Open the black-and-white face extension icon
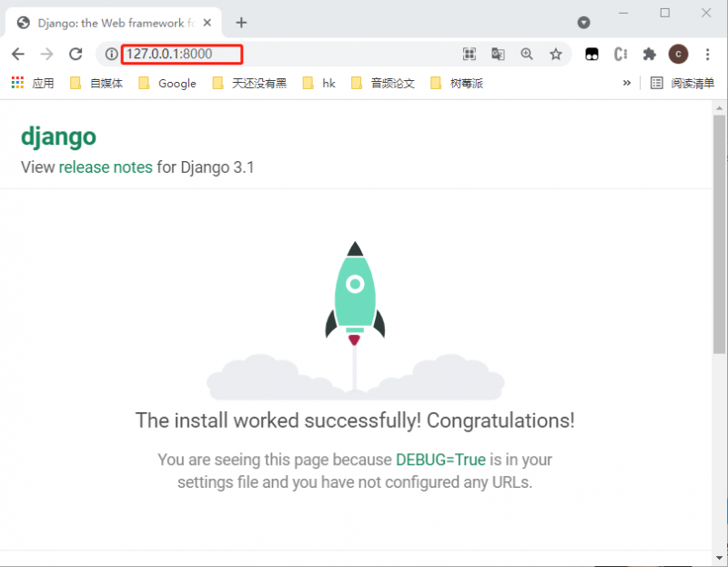Image resolution: width=728 pixels, height=567 pixels. tap(591, 55)
